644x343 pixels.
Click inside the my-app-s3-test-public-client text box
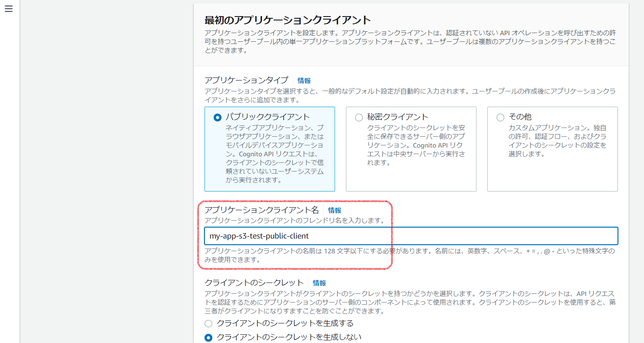411,235
